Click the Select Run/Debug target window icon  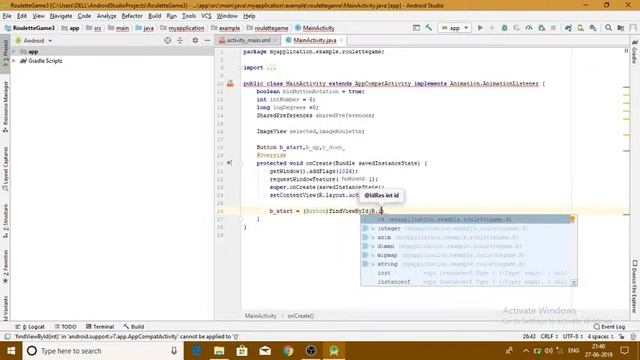click(416, 28)
